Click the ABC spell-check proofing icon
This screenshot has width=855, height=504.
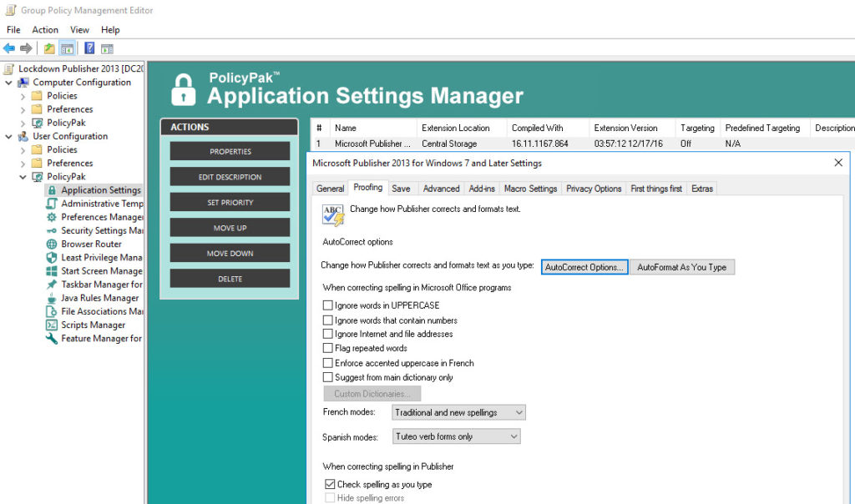click(x=333, y=215)
